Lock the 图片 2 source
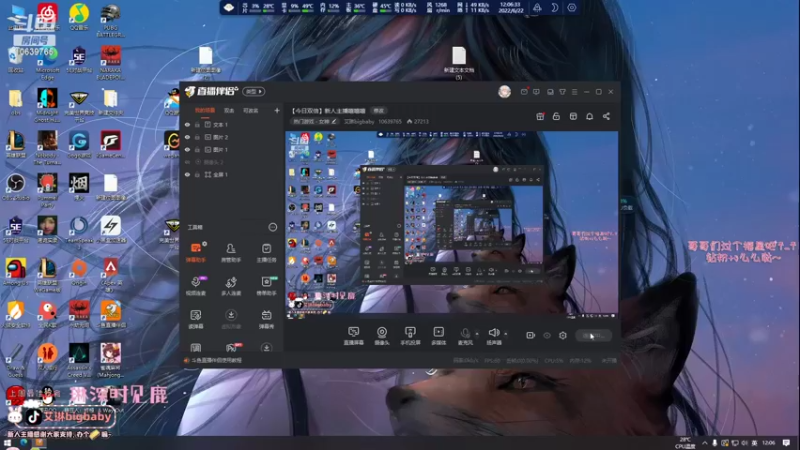This screenshot has height=450, width=800. tap(197, 137)
